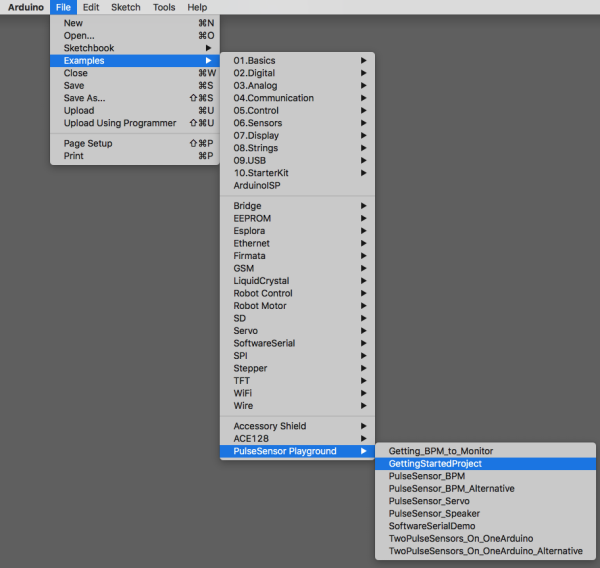Expand the GSM library examples
600x568 pixels.
point(297,268)
